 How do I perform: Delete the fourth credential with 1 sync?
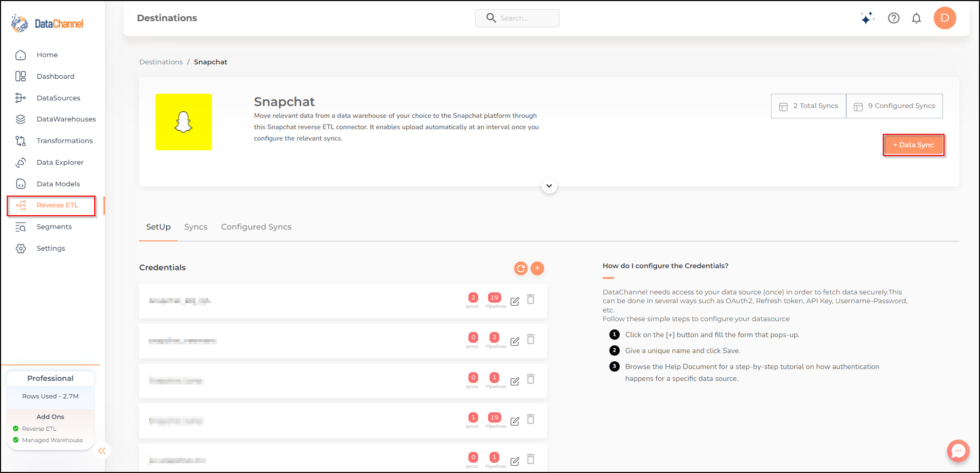pyautogui.click(x=531, y=419)
